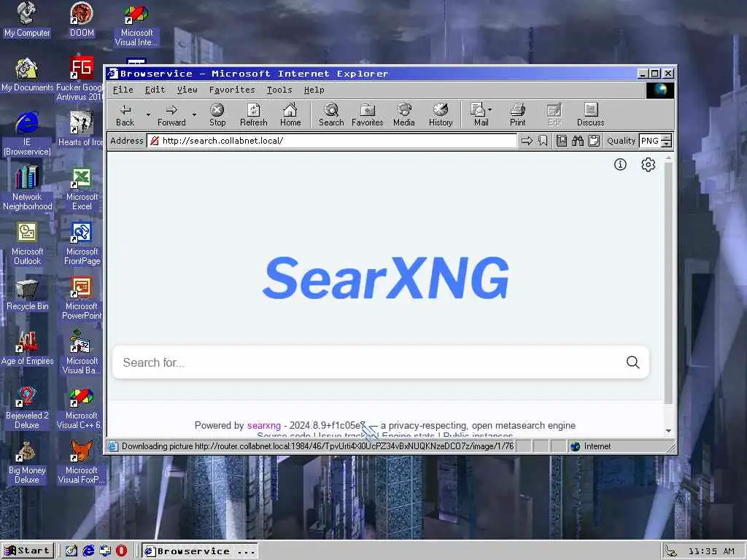Click the Go arrow beside the address bar
Viewport: 747px width, 560px height.
[x=527, y=141]
